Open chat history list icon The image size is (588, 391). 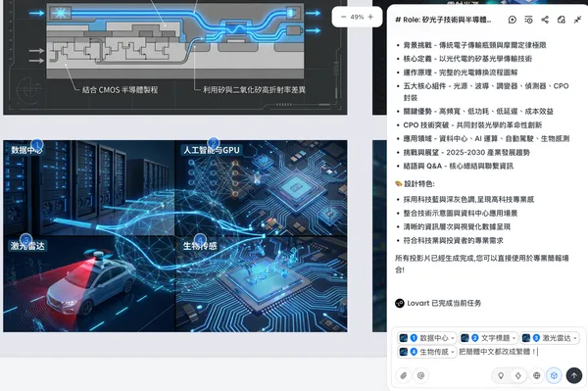pyautogui.click(x=528, y=20)
